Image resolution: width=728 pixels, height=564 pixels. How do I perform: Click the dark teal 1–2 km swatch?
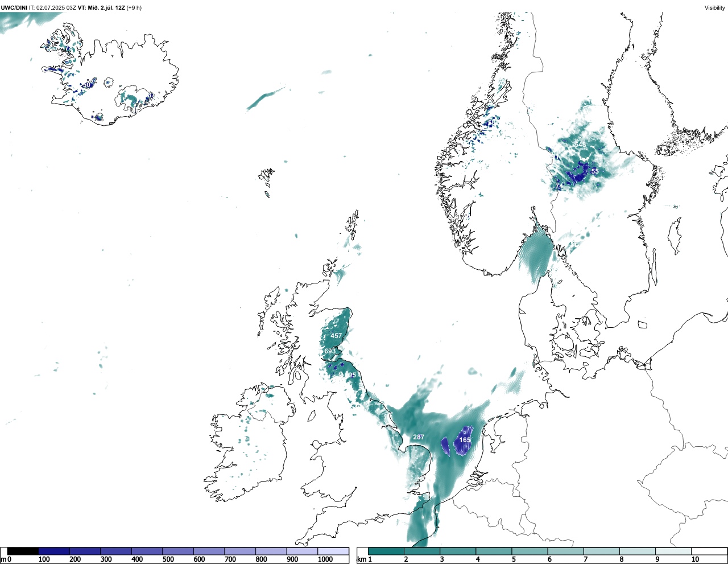tap(386, 551)
